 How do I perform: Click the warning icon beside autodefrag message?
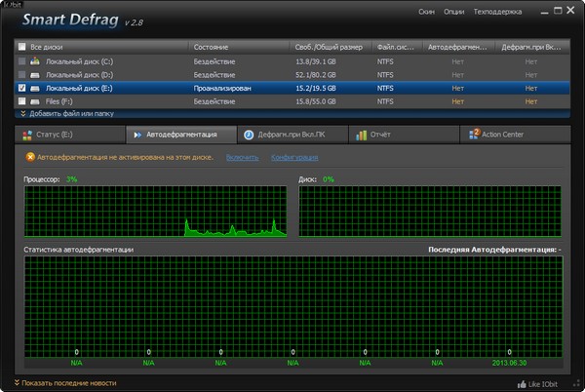click(30, 156)
